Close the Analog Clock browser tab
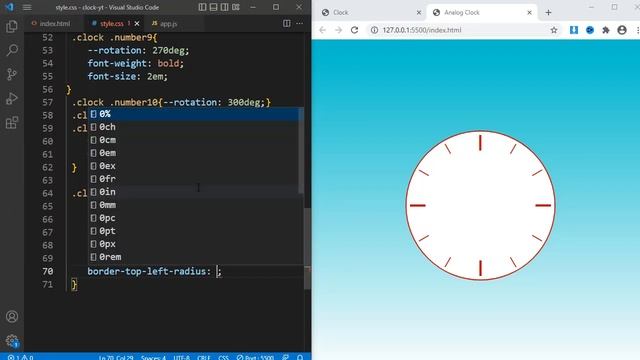Viewport: 640px width, 360px height. (529, 13)
